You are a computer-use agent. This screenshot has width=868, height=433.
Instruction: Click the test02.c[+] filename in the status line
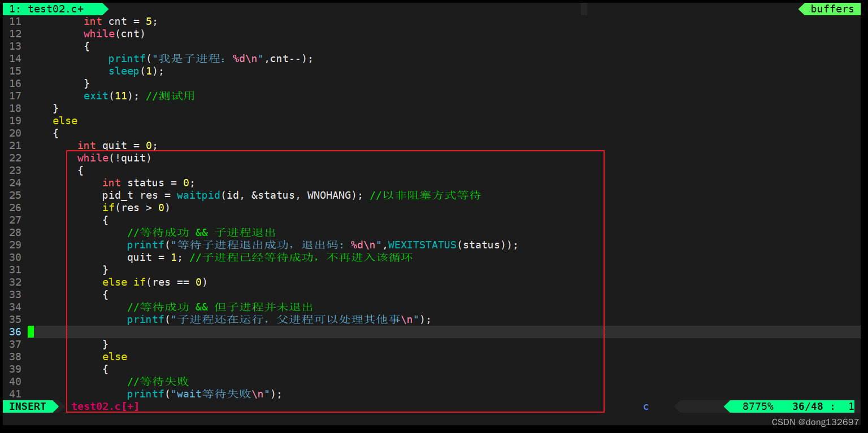(x=106, y=406)
